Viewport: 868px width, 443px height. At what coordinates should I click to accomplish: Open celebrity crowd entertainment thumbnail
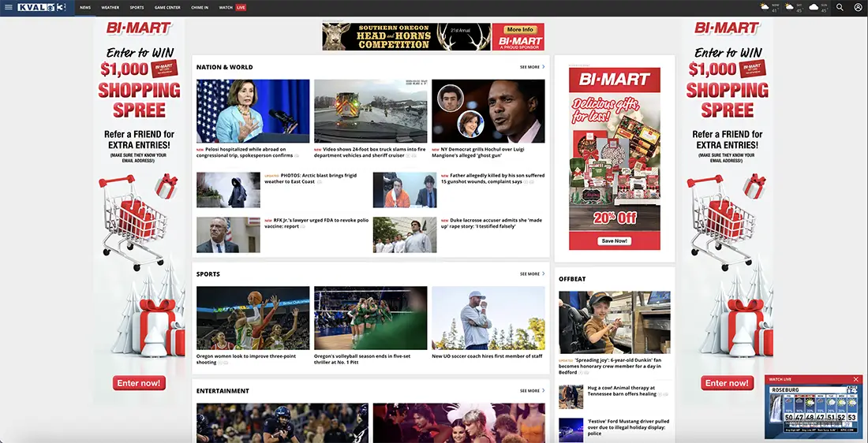[459, 423]
